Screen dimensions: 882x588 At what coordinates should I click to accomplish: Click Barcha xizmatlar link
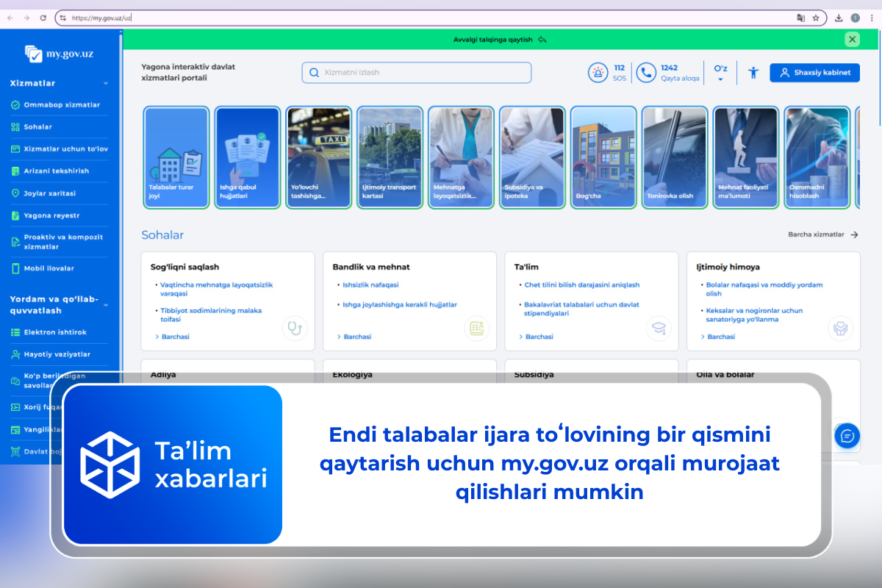(822, 234)
